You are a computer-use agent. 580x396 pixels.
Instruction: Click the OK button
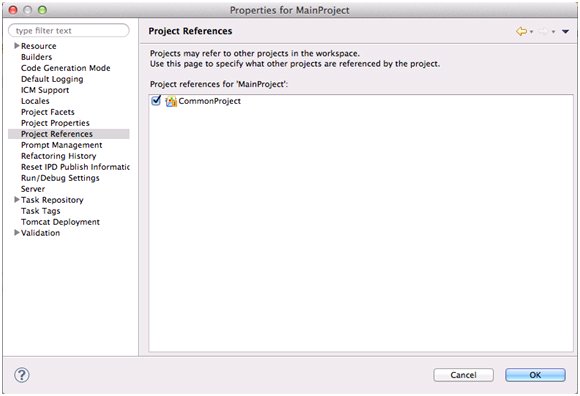point(535,375)
